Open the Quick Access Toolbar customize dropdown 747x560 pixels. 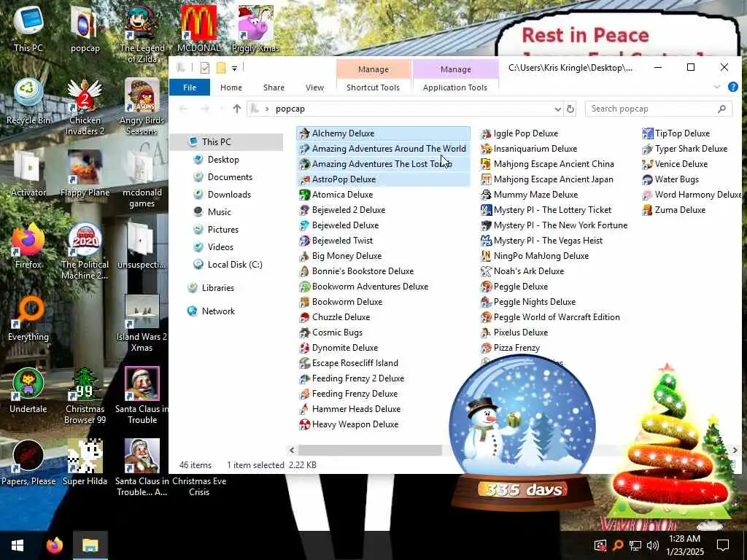coord(234,68)
